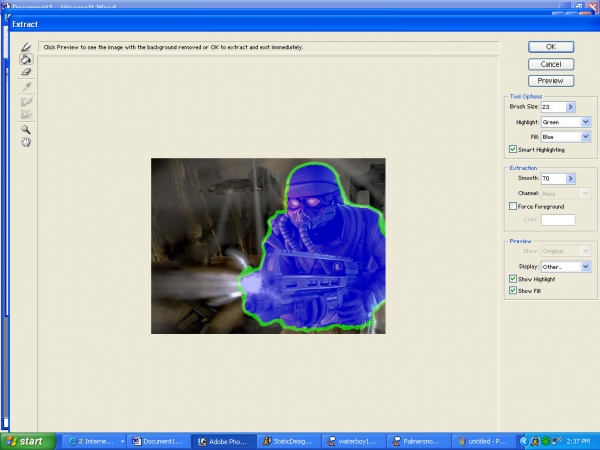Switch to untitled Paint taskbar item
This screenshot has width=600, height=450.
pos(484,441)
